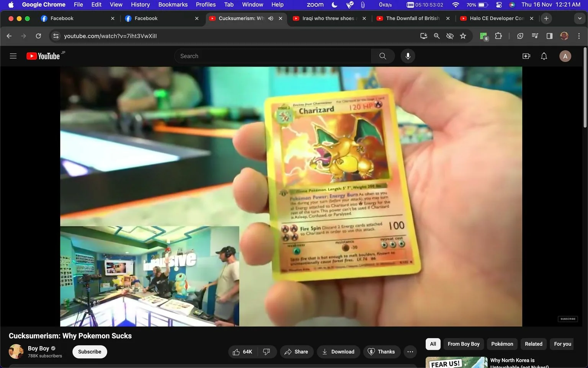This screenshot has height=368, width=588.
Task: Go back with the browser back arrow
Action: point(9,36)
